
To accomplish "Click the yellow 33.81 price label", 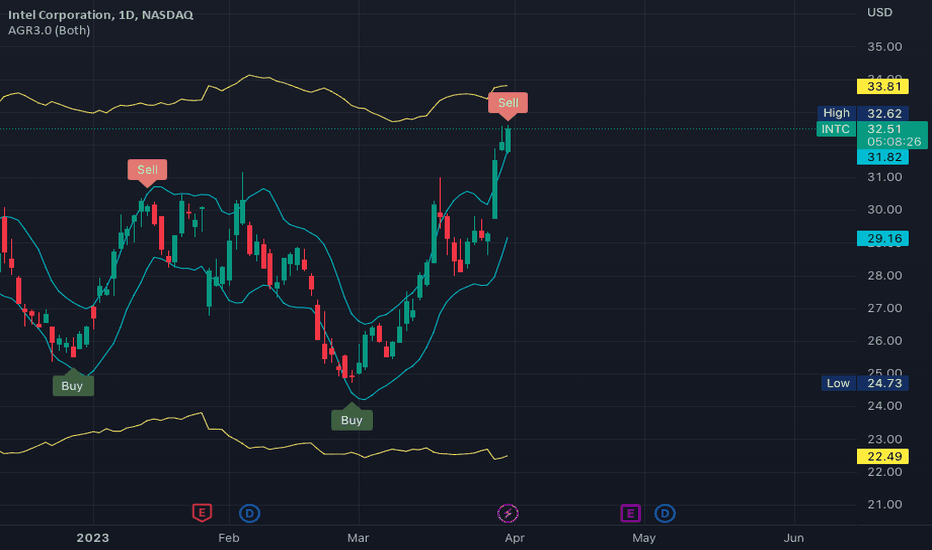I will coord(883,86).
